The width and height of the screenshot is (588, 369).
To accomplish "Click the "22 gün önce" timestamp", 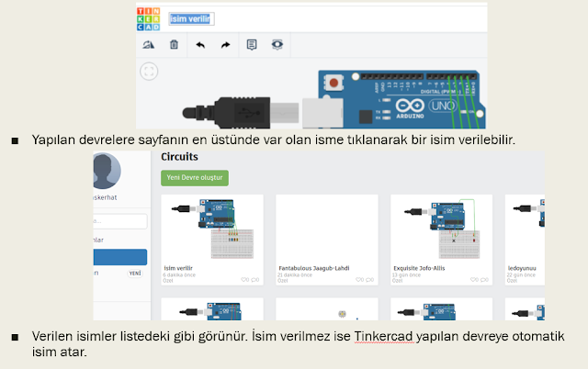I will (x=521, y=274).
